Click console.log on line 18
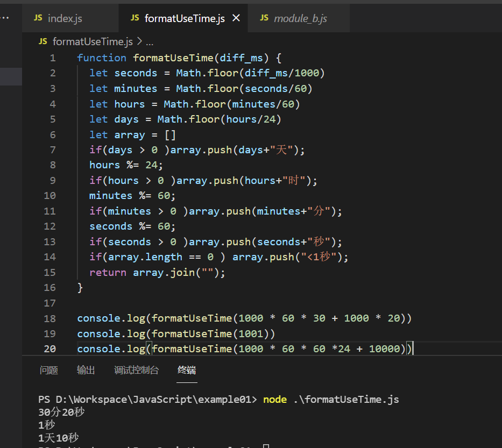Image resolution: width=502 pixels, height=448 pixels. pos(111,318)
